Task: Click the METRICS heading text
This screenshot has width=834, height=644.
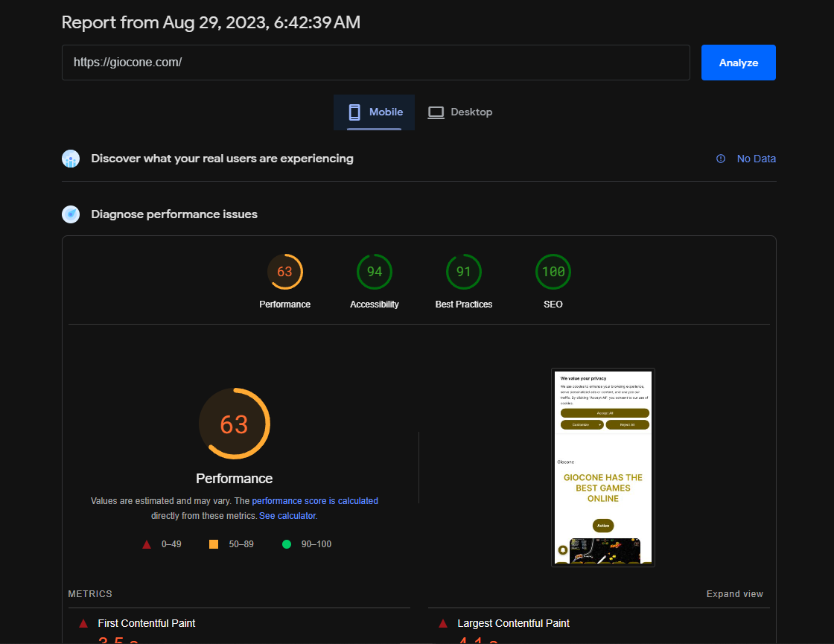Action: point(90,594)
